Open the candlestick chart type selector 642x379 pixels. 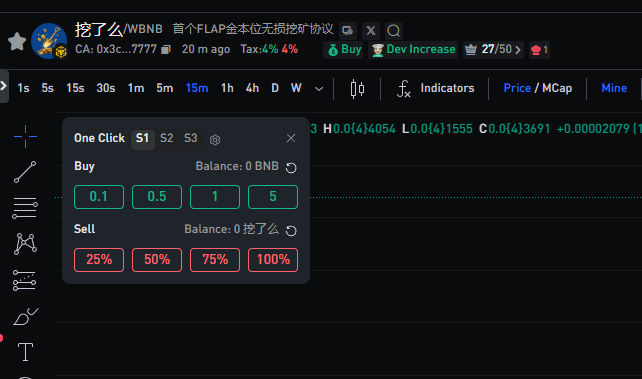(357, 88)
